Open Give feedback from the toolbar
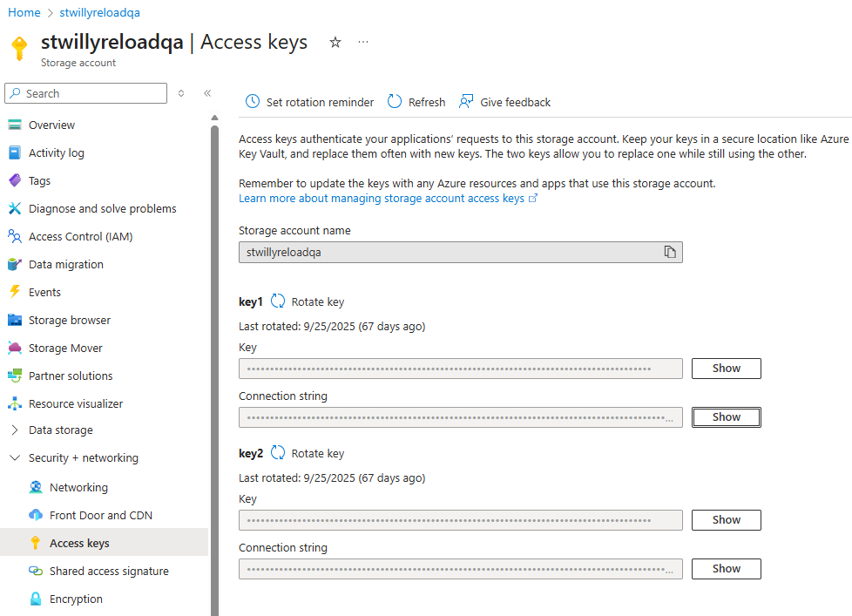Screen dimensions: 852x616 click(x=505, y=102)
